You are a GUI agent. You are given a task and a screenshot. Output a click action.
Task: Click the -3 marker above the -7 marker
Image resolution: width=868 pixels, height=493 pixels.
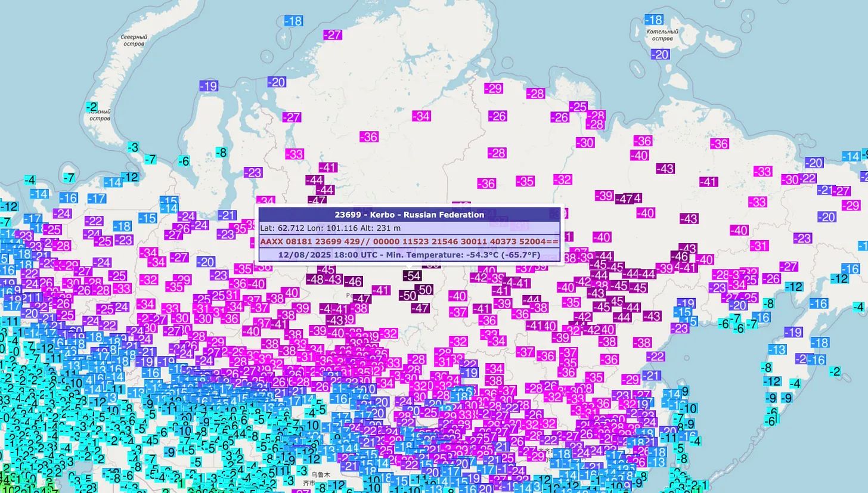point(133,147)
